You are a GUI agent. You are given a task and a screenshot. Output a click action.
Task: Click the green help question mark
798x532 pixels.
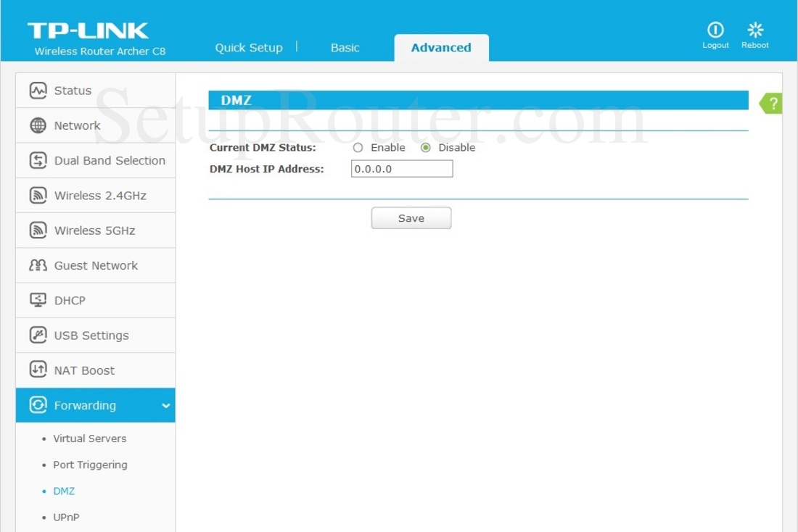[771, 103]
